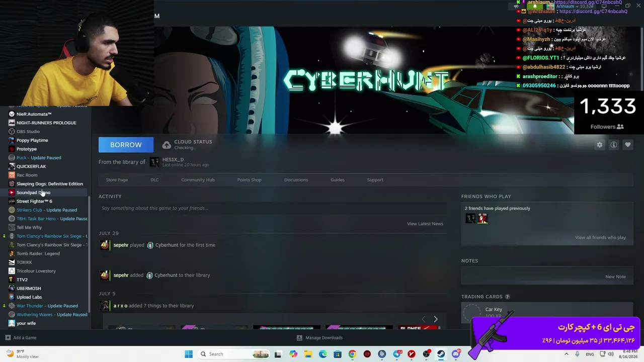View first friend avatar in Friends Who Play

[470, 218]
